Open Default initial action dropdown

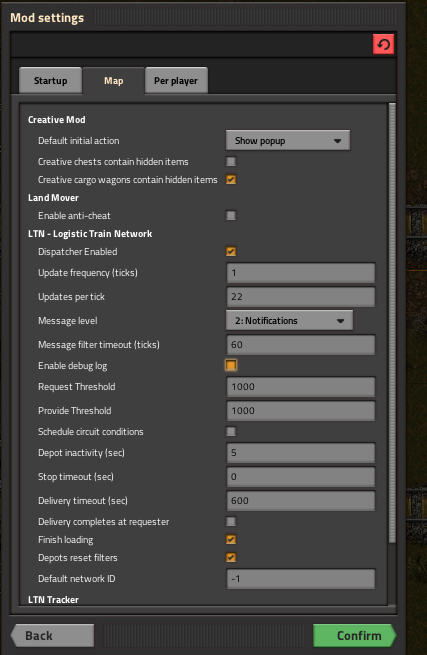point(288,141)
